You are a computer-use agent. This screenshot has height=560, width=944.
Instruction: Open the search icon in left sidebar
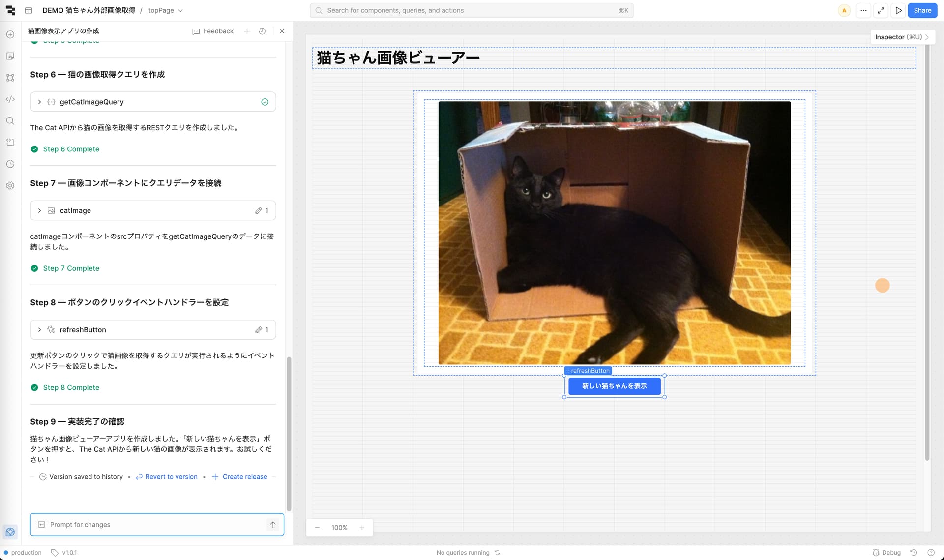coord(10,121)
